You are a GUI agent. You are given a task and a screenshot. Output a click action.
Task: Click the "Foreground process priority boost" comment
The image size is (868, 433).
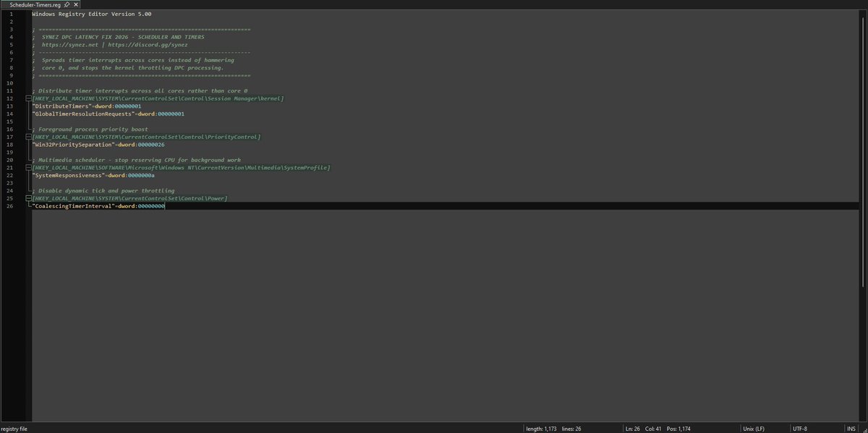(91, 129)
